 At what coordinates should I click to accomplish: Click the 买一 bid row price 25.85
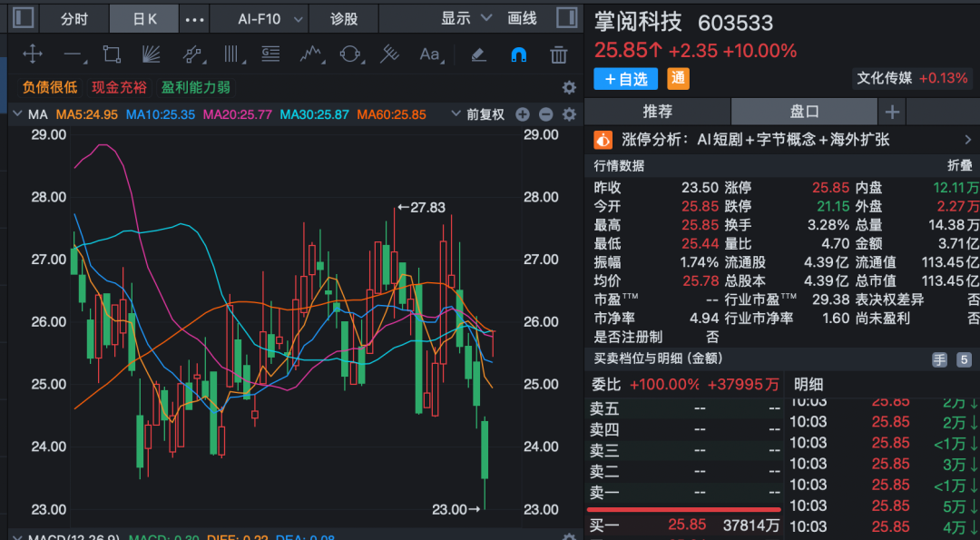[x=687, y=525]
